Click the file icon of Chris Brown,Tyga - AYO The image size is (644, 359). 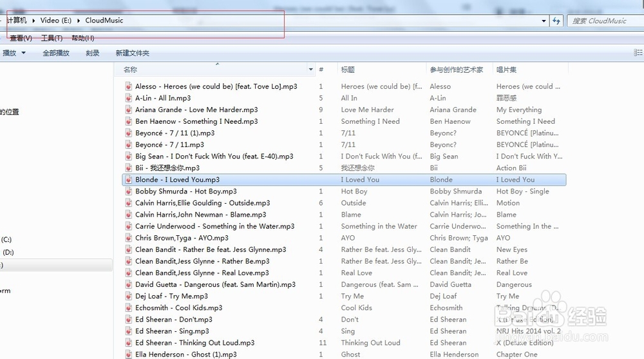[x=129, y=238]
